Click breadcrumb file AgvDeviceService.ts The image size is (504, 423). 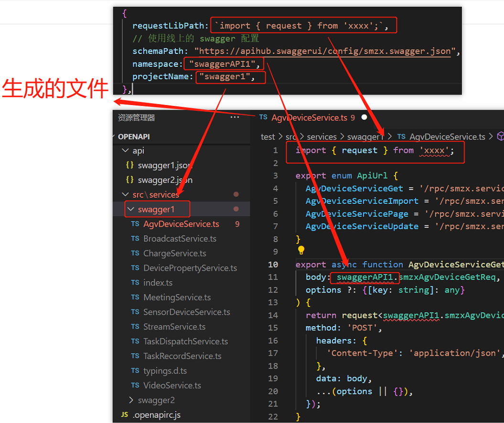447,137
